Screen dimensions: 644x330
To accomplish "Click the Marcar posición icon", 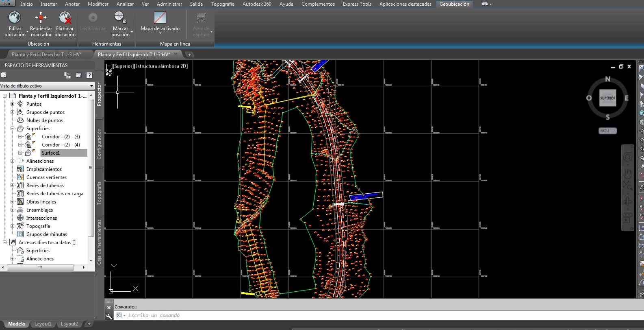I will point(120,17).
